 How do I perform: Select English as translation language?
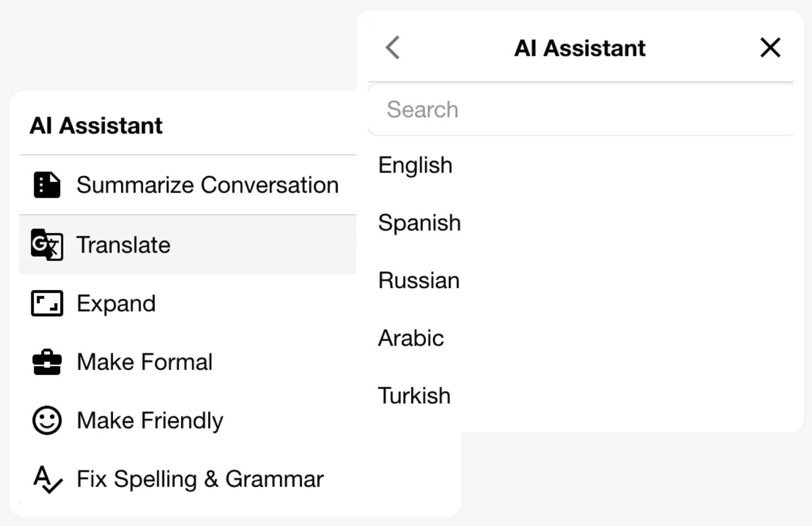(415, 165)
